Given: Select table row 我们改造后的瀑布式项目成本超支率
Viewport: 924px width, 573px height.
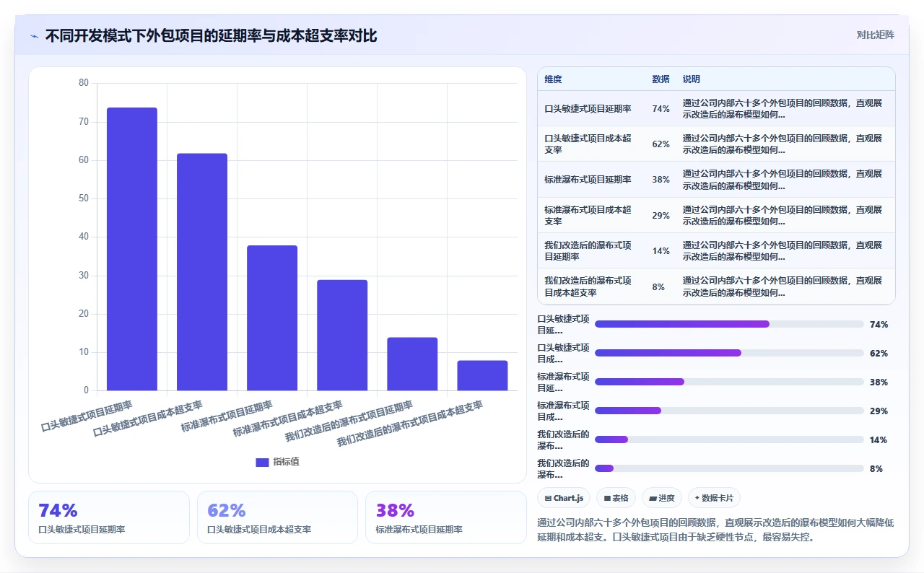Looking at the screenshot, I should coord(716,286).
